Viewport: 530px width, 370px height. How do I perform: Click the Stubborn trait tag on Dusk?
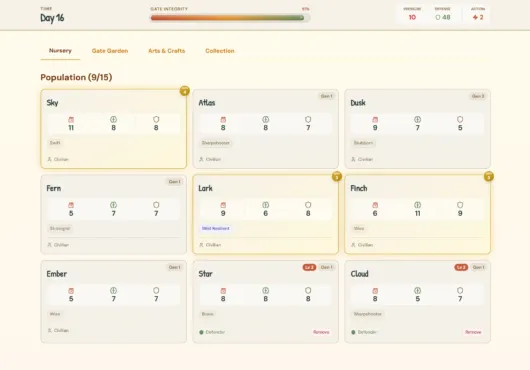[x=363, y=143]
